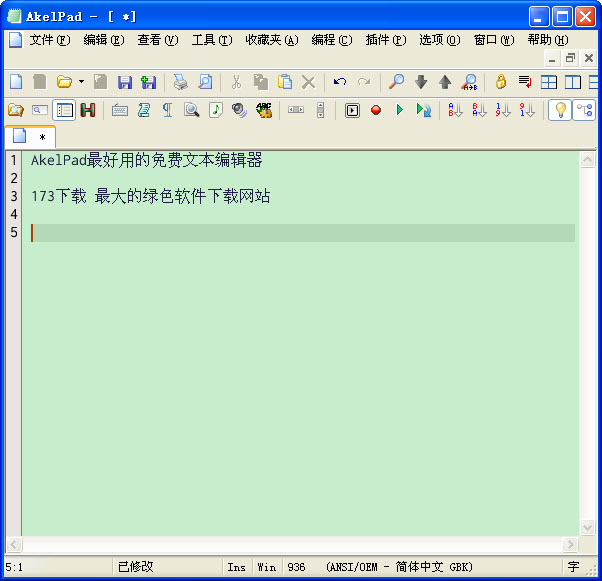Toggle the light bulb highlight button
Screen dimensions: 602x581
(560, 111)
